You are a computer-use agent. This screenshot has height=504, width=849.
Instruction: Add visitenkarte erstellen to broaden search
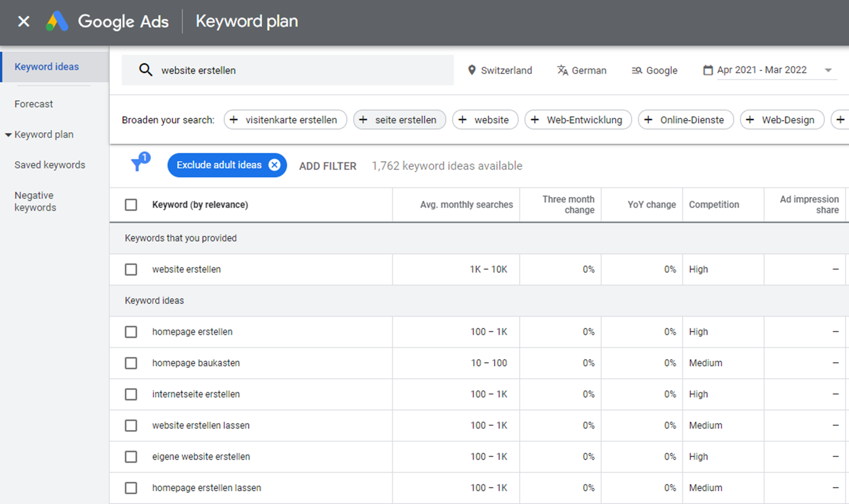click(x=285, y=120)
